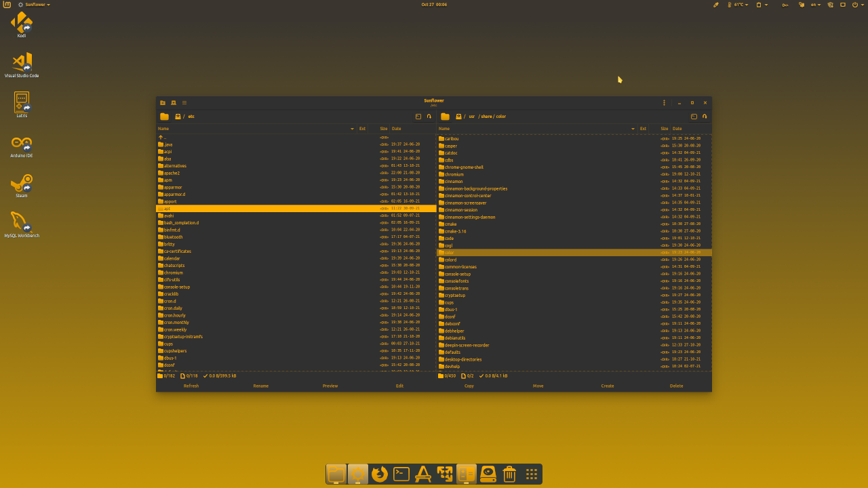Open the Trash from the dock

[x=509, y=474]
